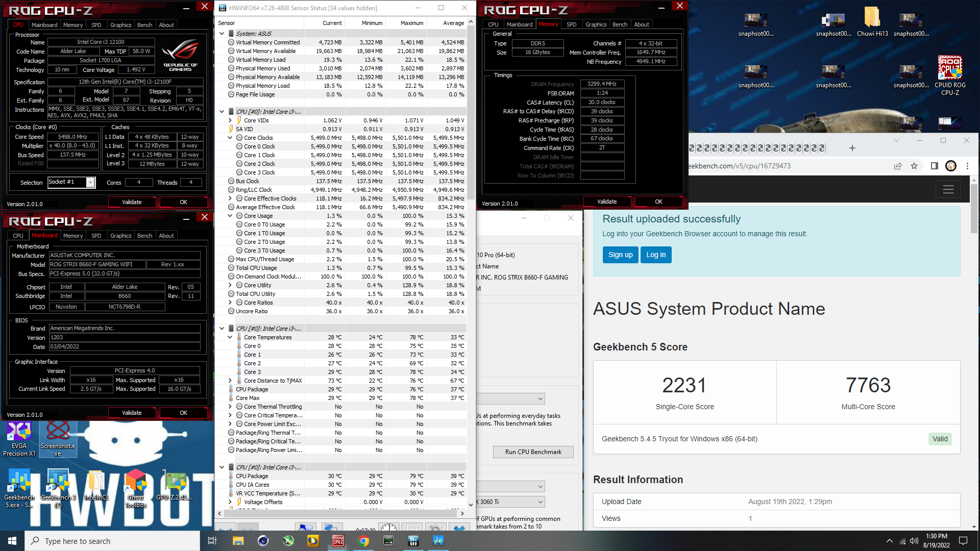Screen dimensions: 980x551
Task: Click Validate in bottom-left Mainboard CPU-Z window
Action: point(132,413)
